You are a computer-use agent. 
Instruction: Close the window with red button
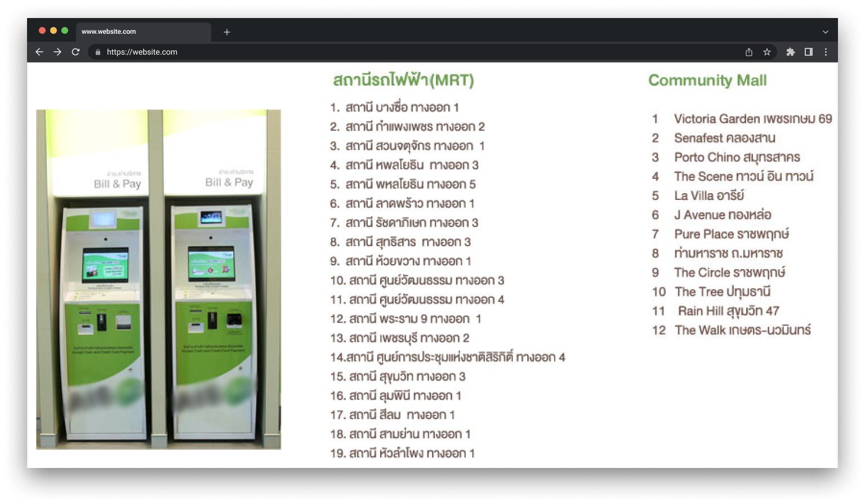pos(42,30)
